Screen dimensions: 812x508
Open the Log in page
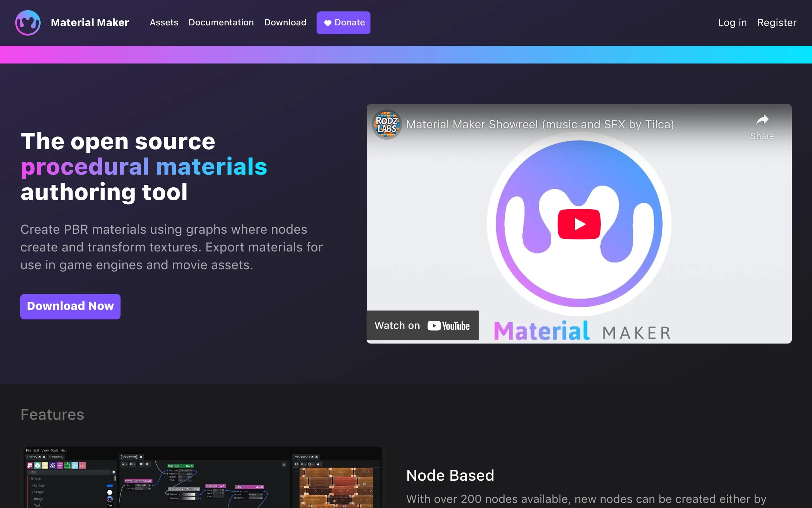coord(732,23)
